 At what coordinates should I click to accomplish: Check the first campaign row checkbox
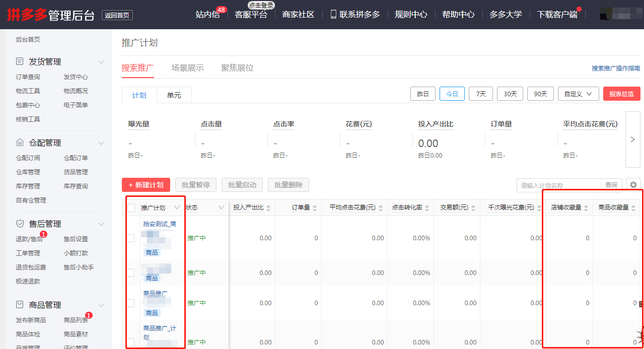[x=131, y=238]
